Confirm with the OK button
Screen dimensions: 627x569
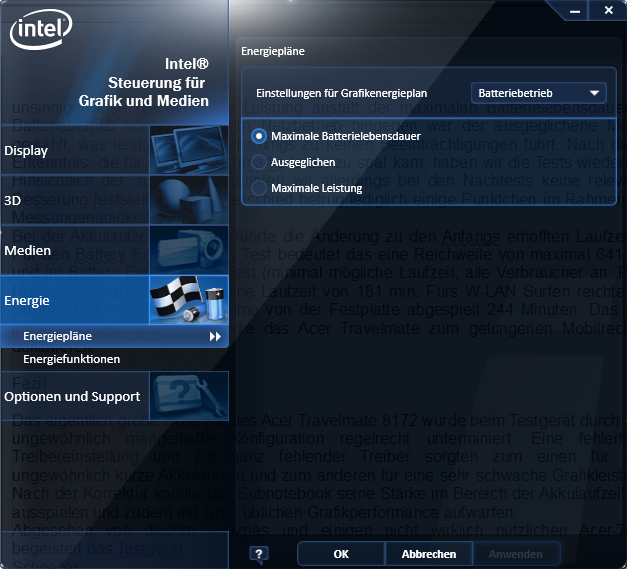click(341, 554)
